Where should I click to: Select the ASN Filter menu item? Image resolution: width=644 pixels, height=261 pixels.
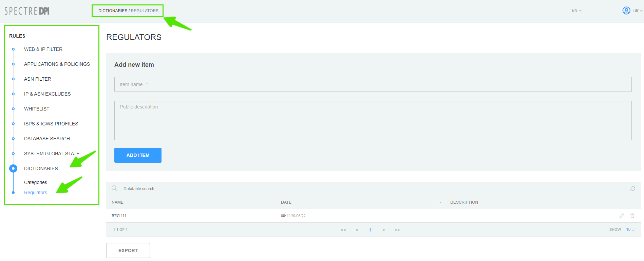coord(38,79)
